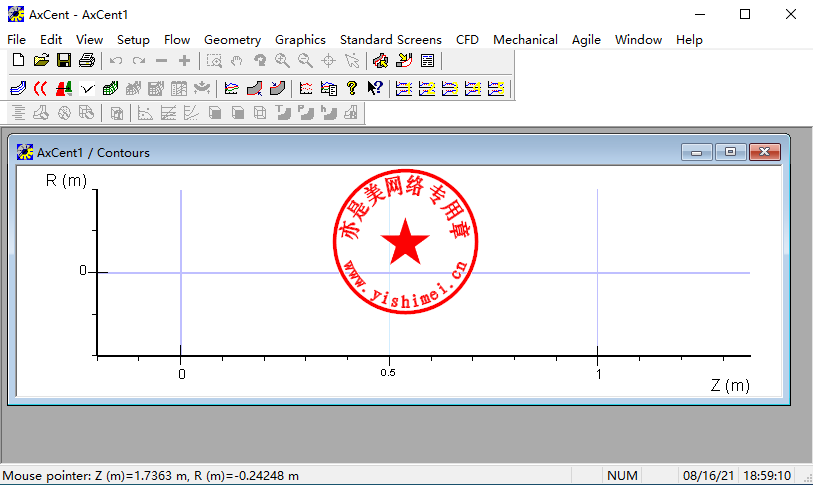Open the Flow menu
The image size is (813, 485).
[177, 40]
